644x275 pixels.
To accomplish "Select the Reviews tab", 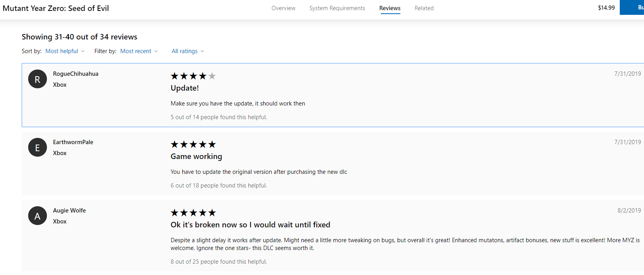I will pos(390,8).
